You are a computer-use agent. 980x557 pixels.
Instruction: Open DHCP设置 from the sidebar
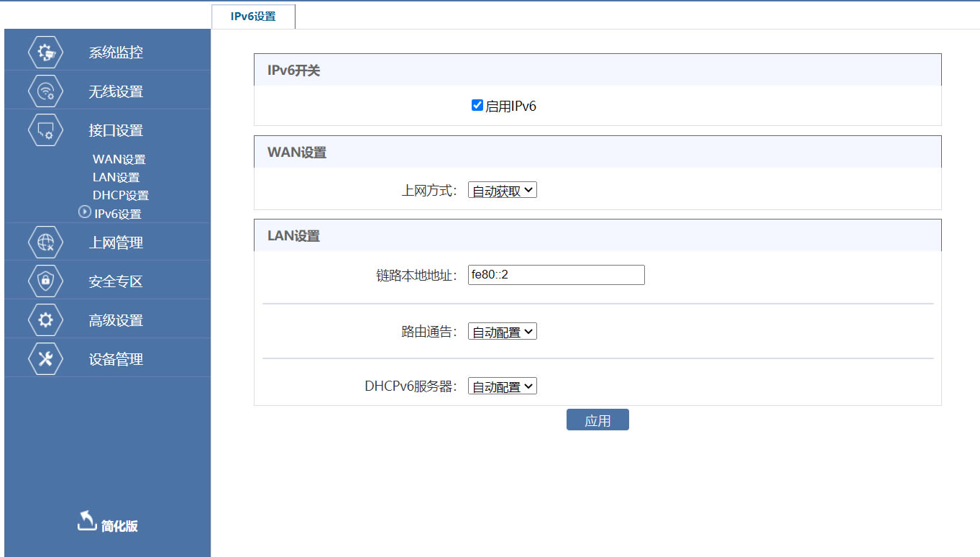click(121, 195)
